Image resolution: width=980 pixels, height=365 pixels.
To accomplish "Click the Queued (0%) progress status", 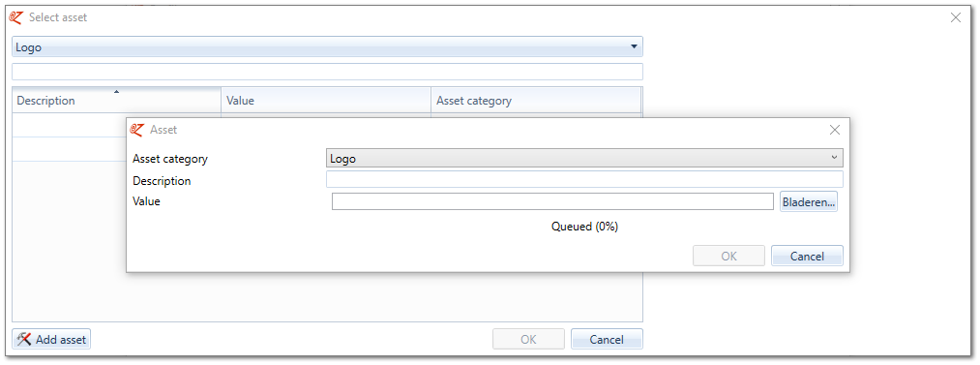I will click(x=584, y=227).
